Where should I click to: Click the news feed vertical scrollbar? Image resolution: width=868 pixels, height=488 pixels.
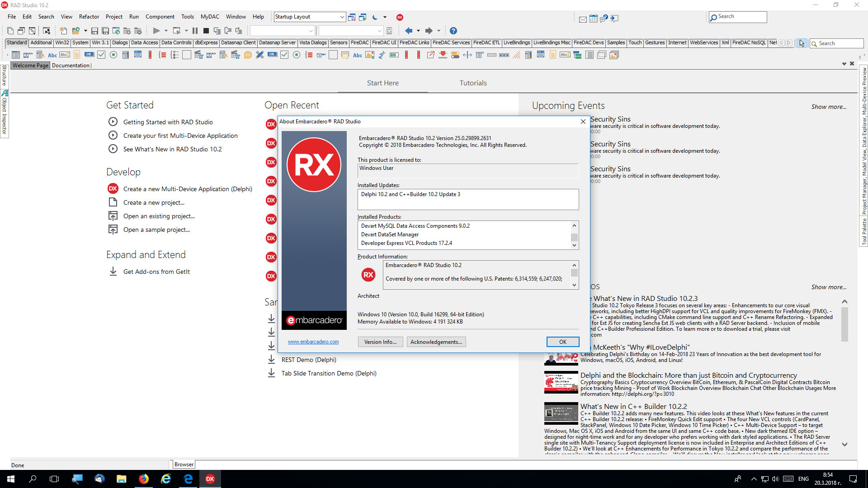[x=844, y=324]
